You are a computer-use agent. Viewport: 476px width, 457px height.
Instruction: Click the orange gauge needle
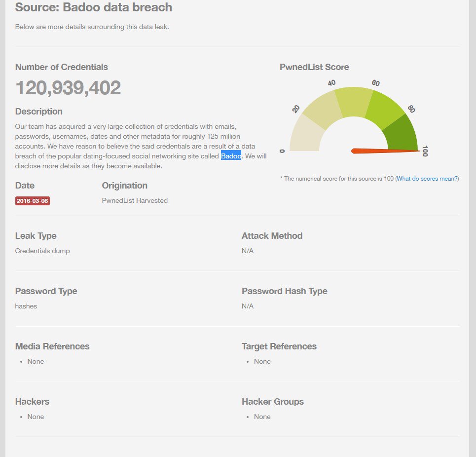tap(385, 151)
